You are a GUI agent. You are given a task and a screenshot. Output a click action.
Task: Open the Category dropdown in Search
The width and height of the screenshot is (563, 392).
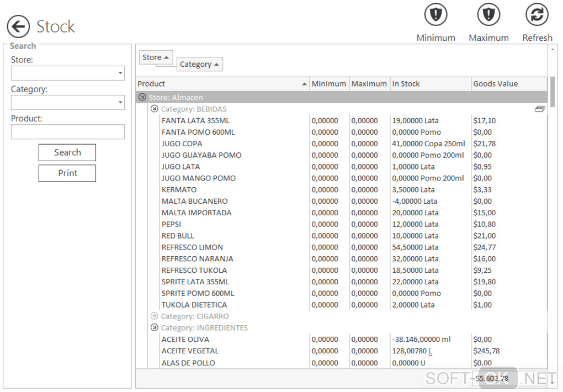(x=120, y=102)
